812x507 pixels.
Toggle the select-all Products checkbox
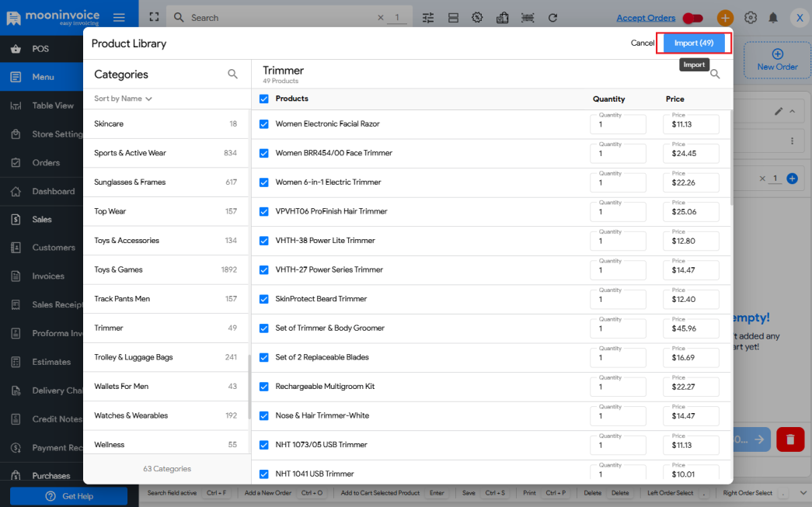pos(264,99)
